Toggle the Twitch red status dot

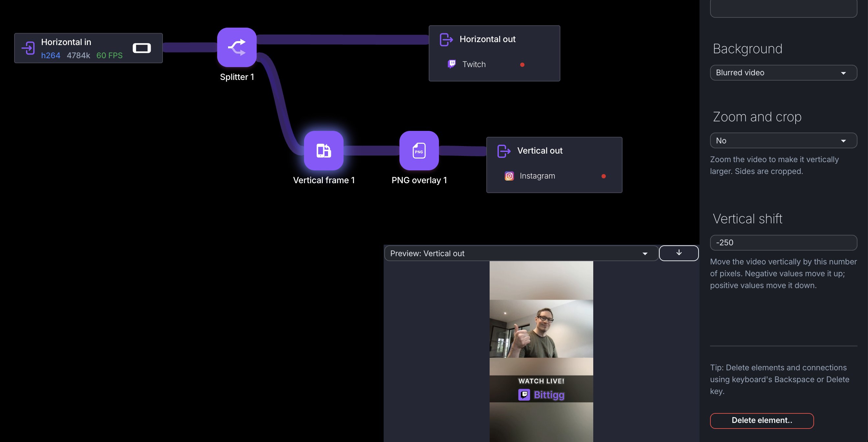tap(522, 65)
